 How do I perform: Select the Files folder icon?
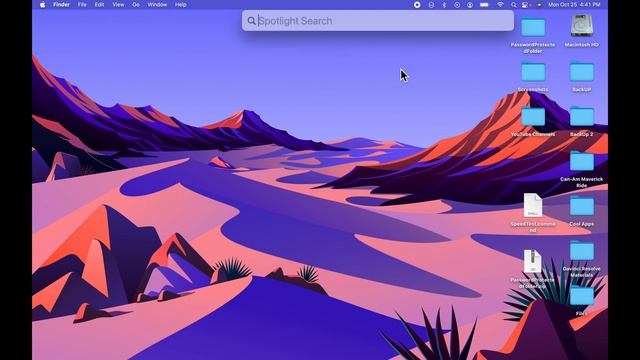[582, 296]
